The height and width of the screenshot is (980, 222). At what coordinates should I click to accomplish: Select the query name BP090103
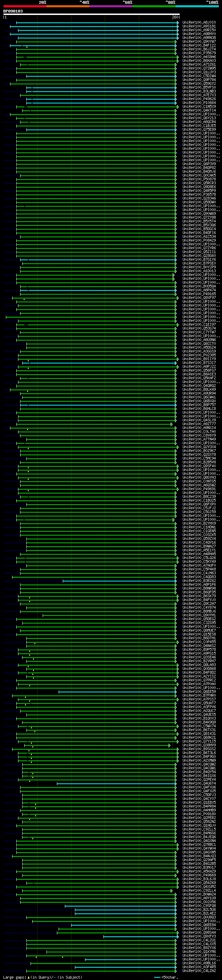13,11
